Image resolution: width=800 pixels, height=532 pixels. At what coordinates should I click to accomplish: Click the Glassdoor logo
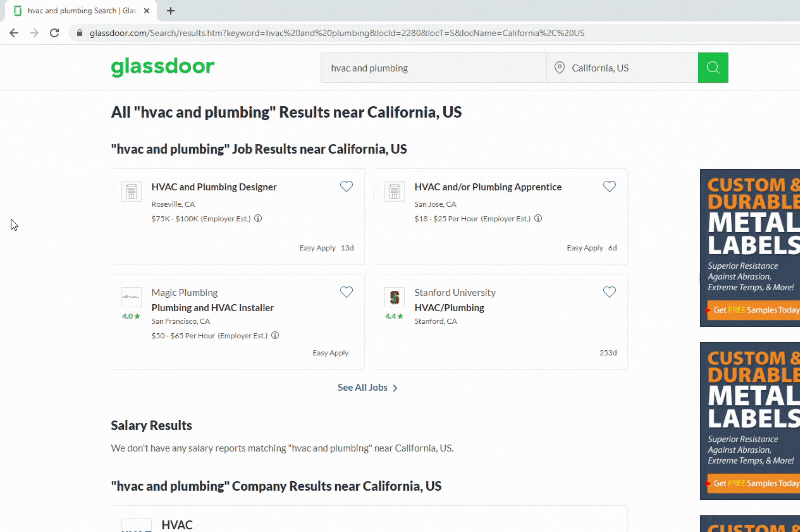pos(163,67)
